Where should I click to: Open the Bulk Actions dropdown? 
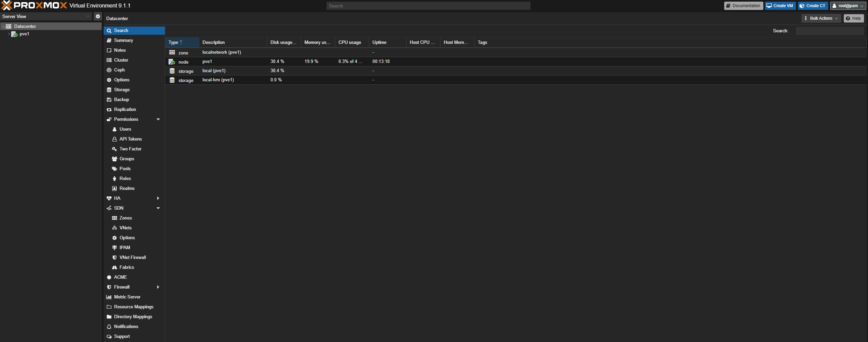[x=821, y=18]
